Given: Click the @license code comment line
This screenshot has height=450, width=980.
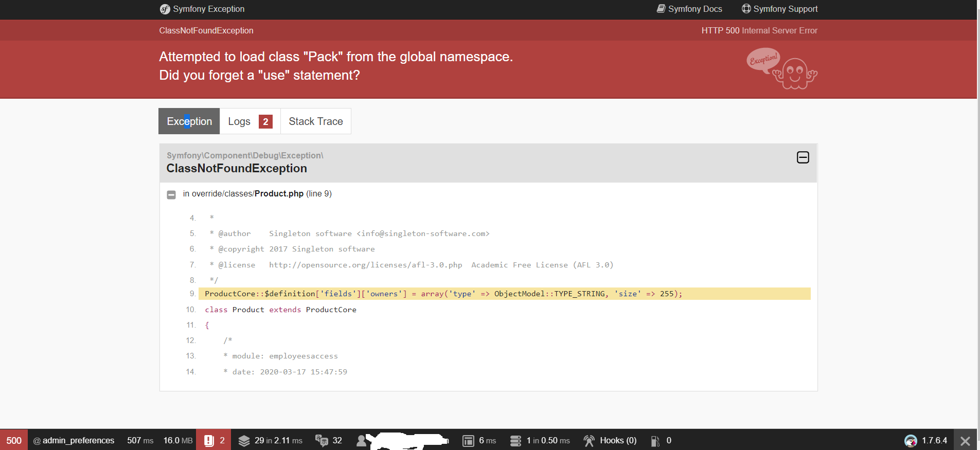Looking at the screenshot, I should (412, 265).
